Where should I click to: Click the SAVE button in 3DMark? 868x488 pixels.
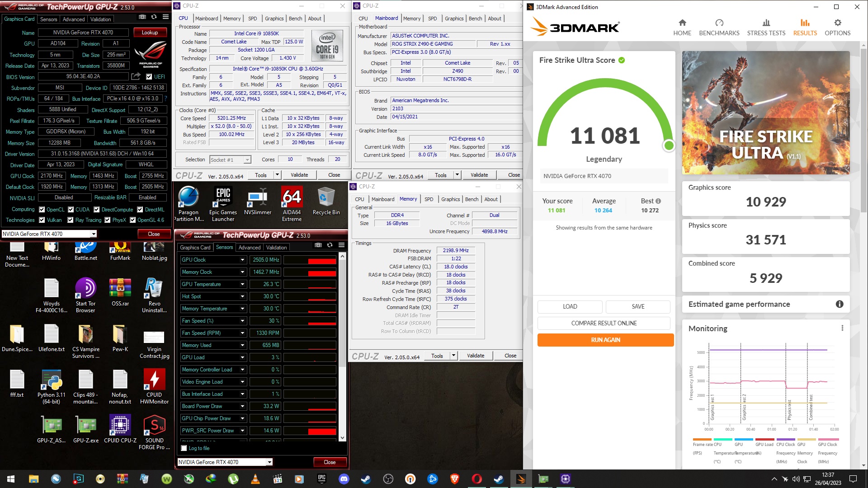638,306
